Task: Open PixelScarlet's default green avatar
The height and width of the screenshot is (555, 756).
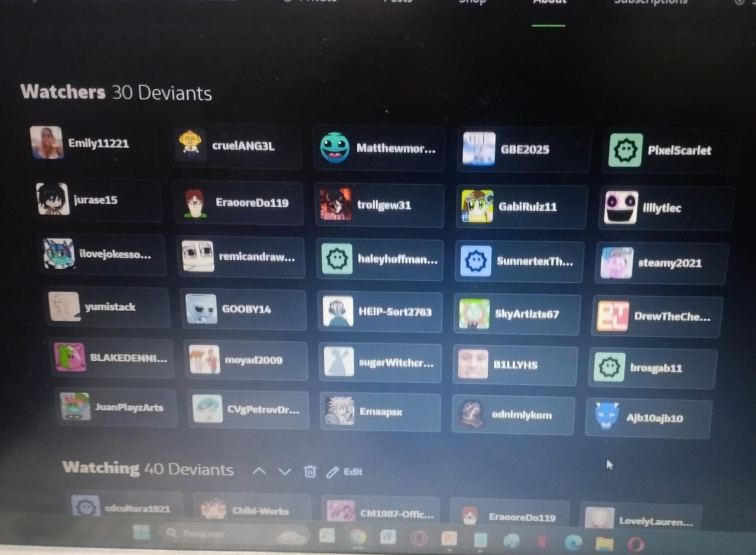Action: click(625, 150)
